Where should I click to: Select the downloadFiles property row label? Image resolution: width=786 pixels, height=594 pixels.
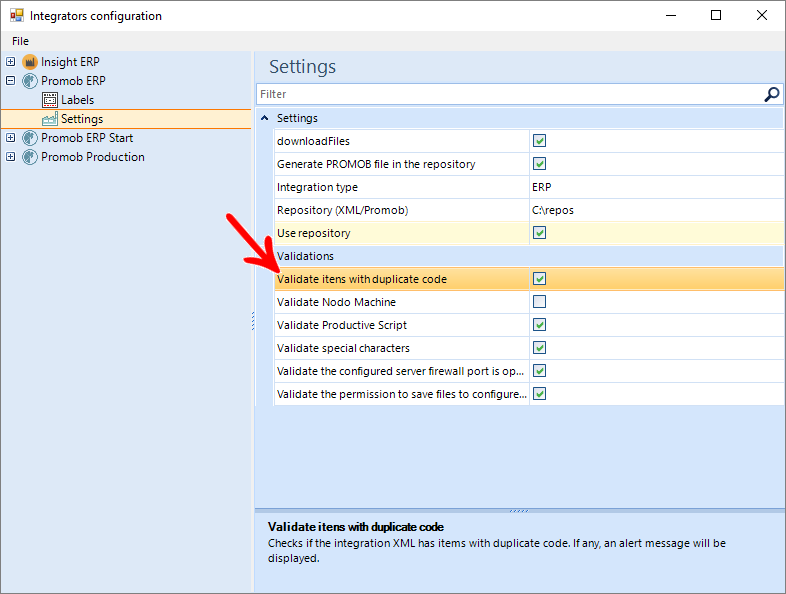(x=313, y=141)
